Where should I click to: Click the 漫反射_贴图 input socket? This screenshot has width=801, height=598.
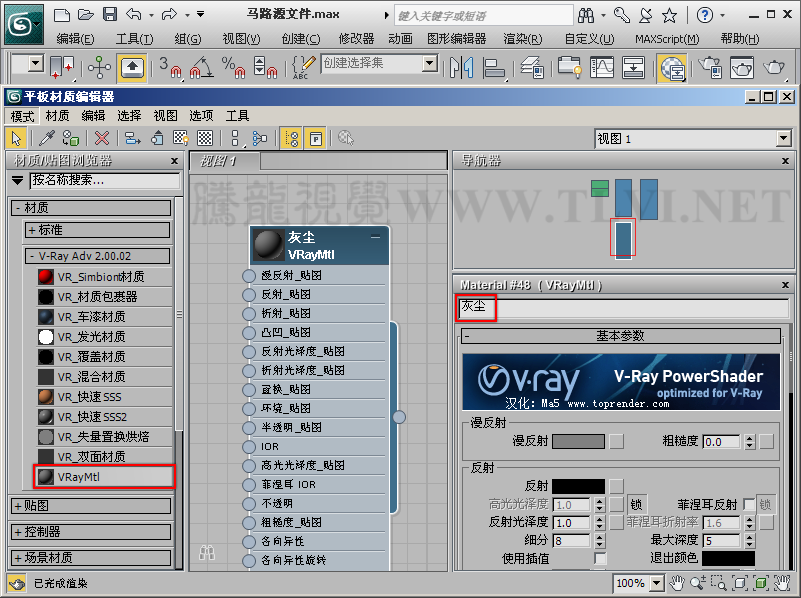point(249,276)
